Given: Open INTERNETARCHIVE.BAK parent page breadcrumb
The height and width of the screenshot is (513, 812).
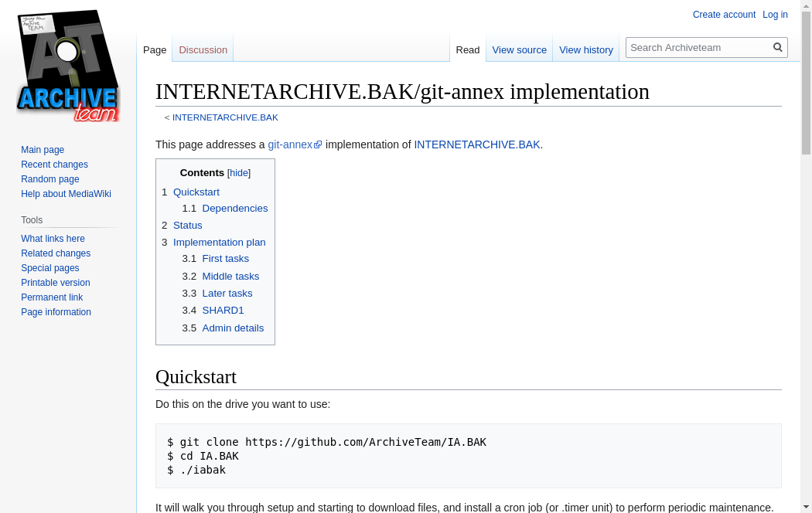Looking at the screenshot, I should (225, 117).
